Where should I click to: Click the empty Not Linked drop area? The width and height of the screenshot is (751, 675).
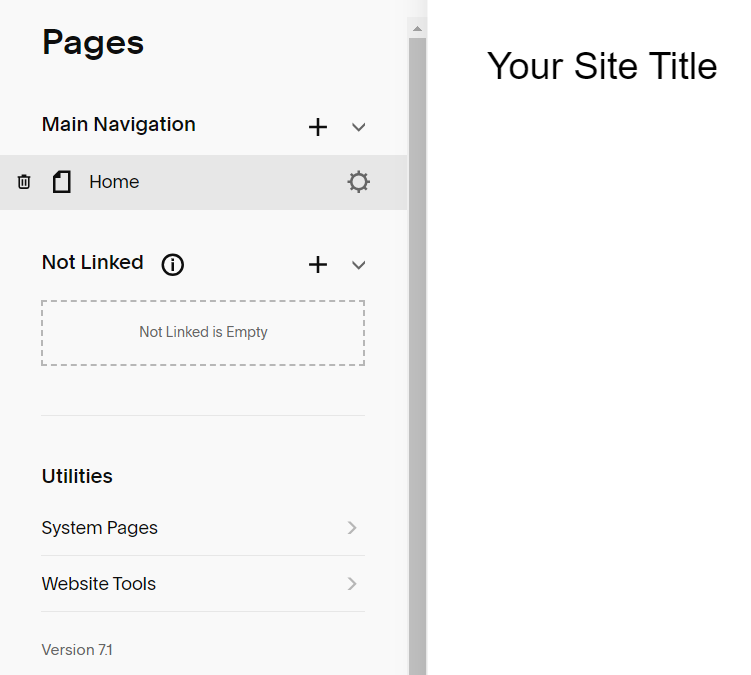point(203,333)
